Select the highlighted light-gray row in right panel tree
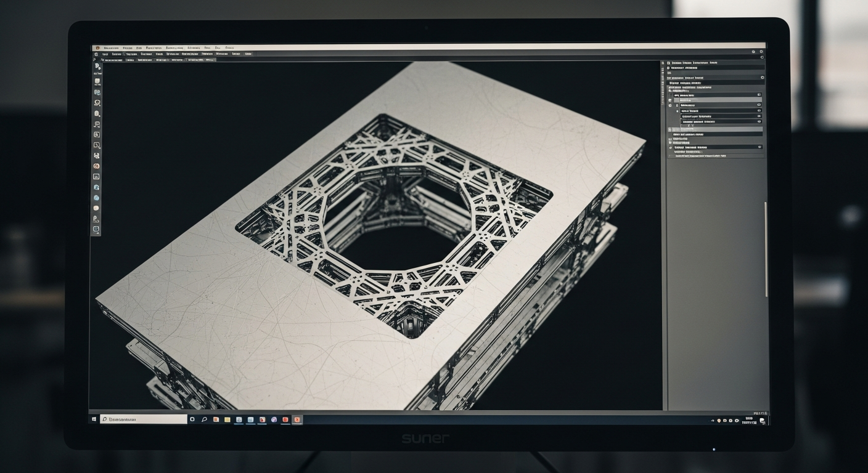 tap(715, 100)
